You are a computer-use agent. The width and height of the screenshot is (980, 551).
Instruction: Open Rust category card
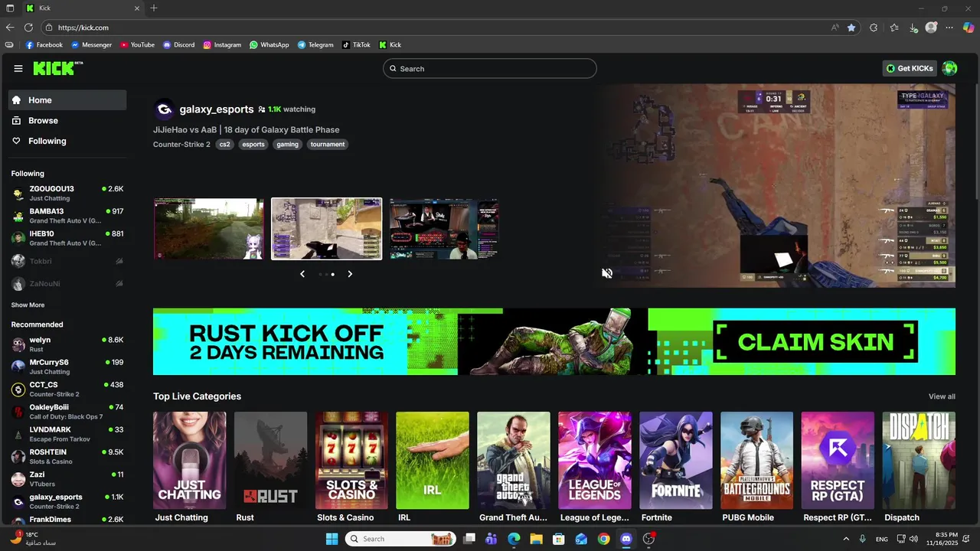click(270, 461)
